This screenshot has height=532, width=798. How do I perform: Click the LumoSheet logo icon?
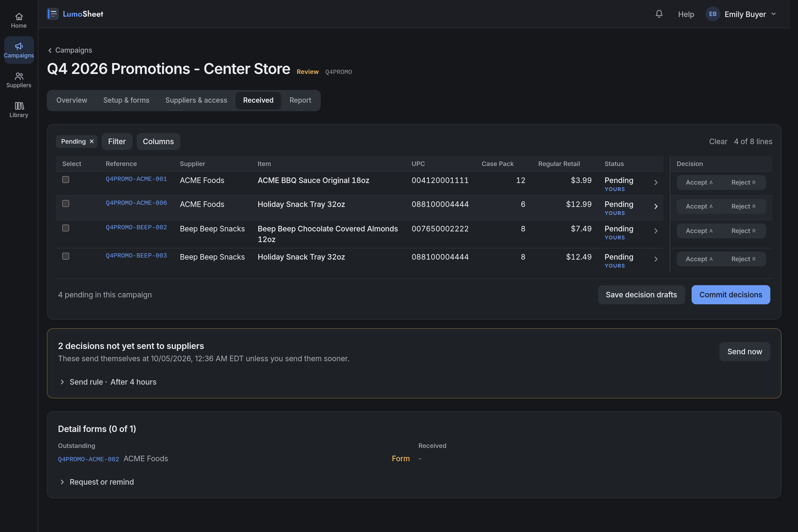pos(53,14)
